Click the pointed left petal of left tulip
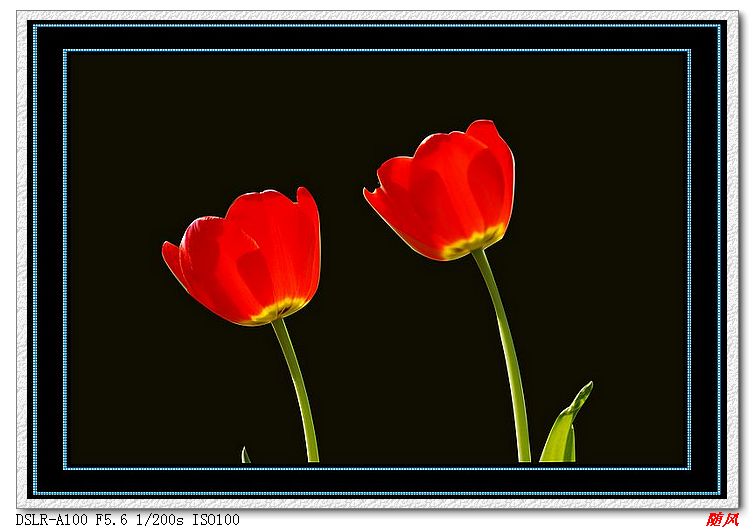The image size is (755, 529). pos(172,256)
